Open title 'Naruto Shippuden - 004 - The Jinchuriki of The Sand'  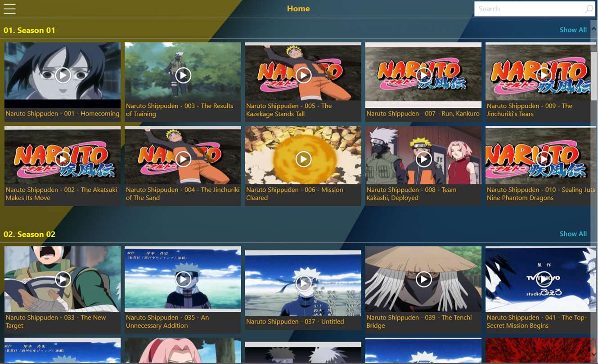point(183,194)
